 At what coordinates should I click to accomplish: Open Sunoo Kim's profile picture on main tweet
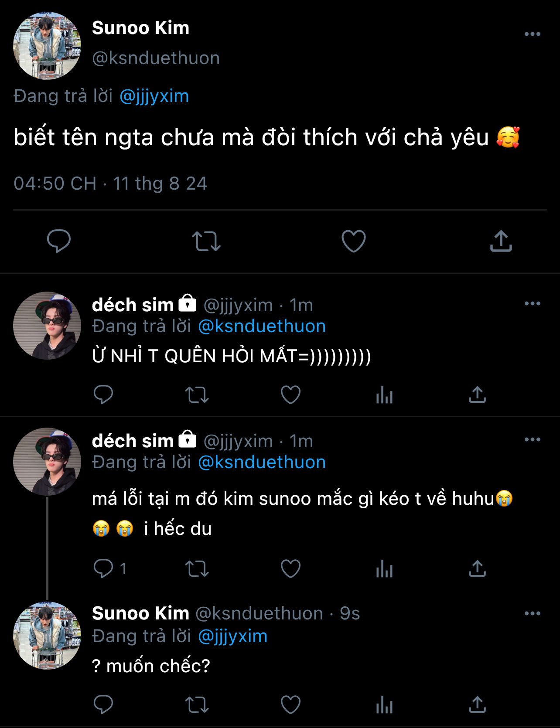tap(47, 46)
